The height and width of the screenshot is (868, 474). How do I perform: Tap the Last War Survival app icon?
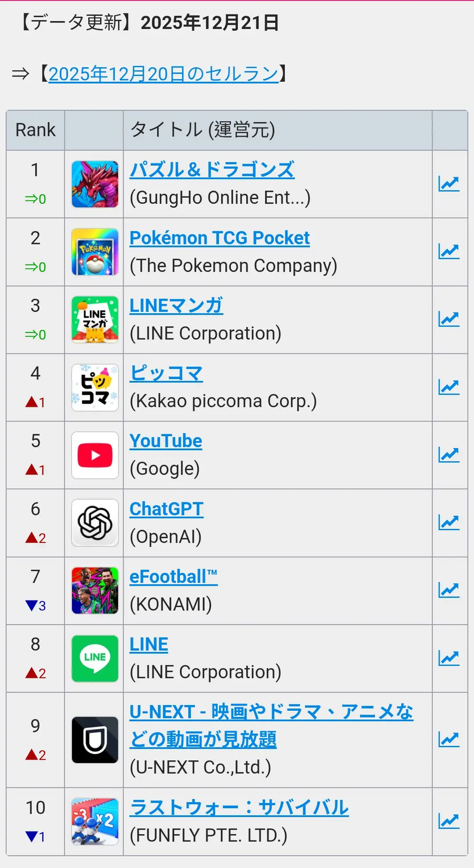click(95, 821)
